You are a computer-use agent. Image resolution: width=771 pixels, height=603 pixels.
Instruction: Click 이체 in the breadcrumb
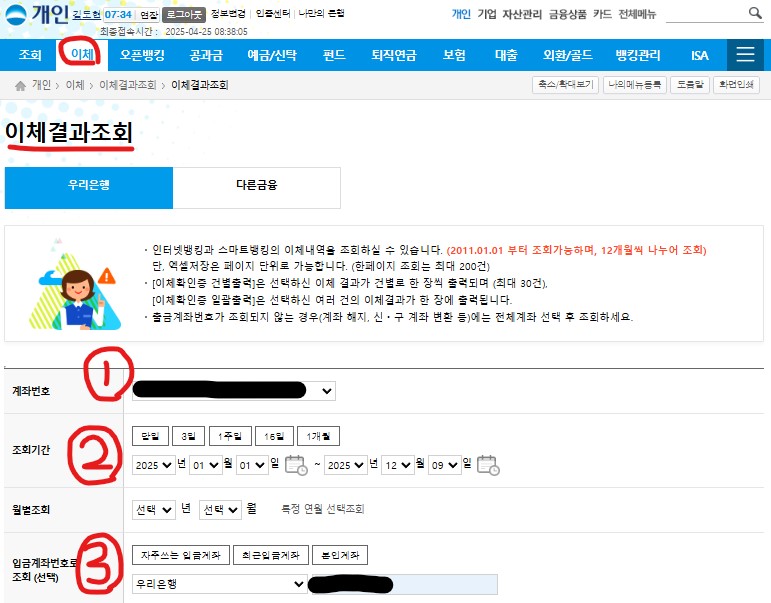pos(75,85)
